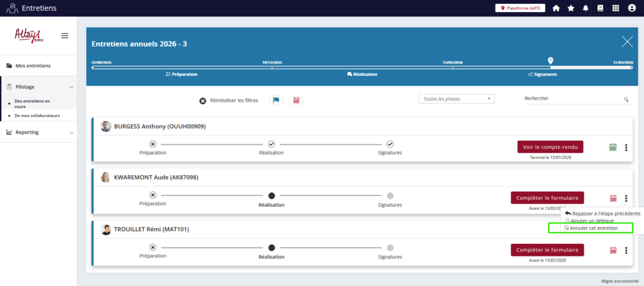Go to the home page icon
The height and width of the screenshot is (286, 644).
556,8
